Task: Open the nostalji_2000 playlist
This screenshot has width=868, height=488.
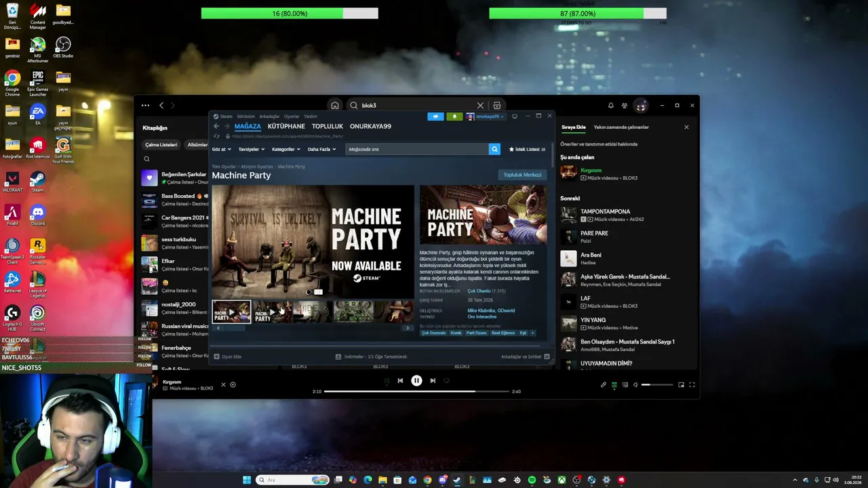Action: tap(175, 308)
